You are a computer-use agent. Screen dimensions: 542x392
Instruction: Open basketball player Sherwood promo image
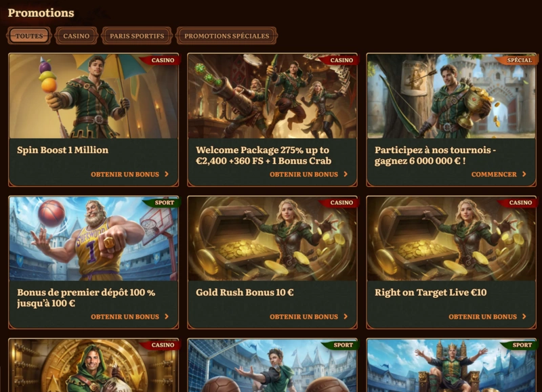click(93, 239)
